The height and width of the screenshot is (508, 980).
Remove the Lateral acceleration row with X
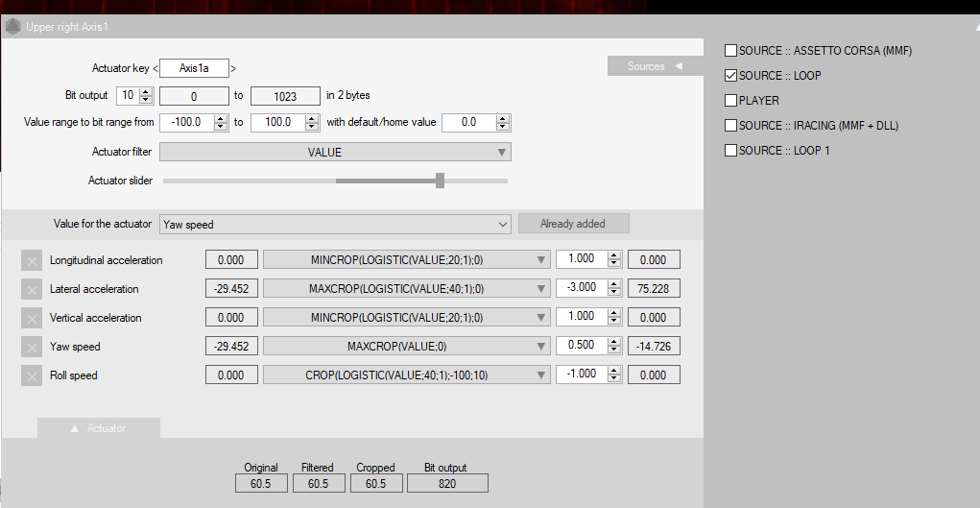[32, 289]
